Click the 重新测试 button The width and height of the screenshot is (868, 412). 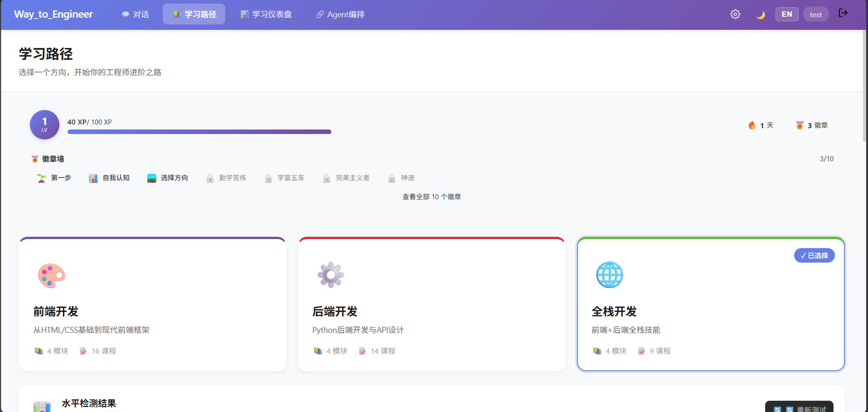(799, 407)
